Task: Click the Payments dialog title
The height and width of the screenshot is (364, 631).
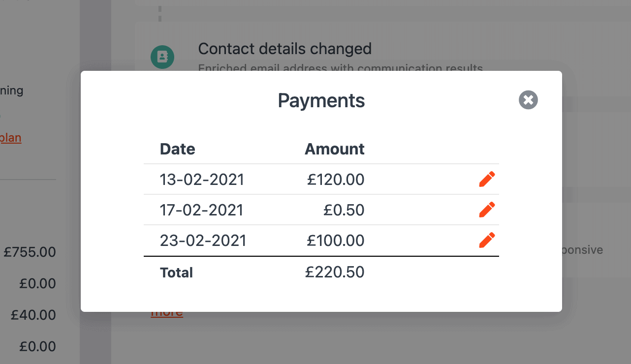Action: [321, 100]
